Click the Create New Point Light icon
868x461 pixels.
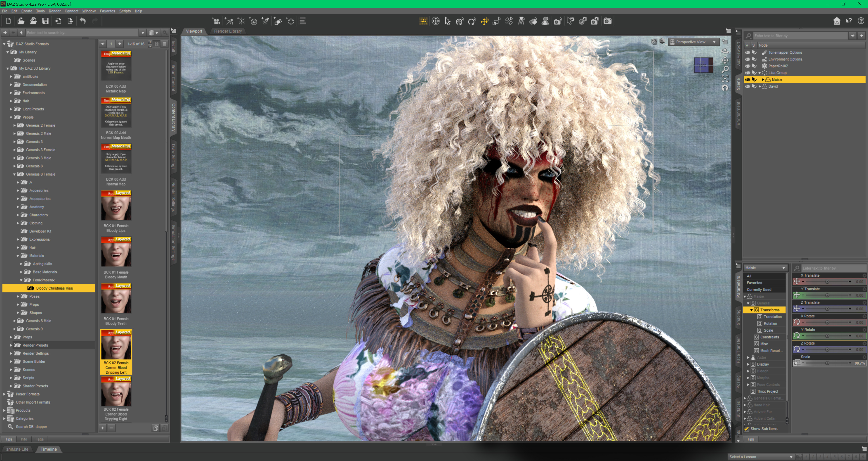pos(241,21)
